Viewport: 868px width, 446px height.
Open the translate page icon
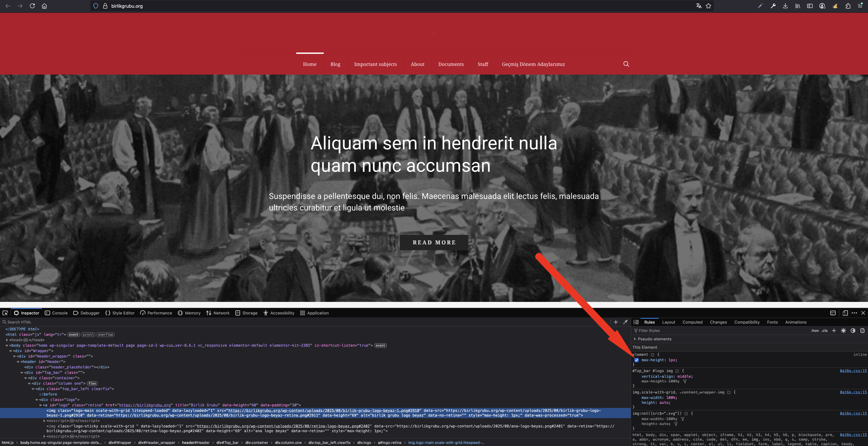pos(699,6)
